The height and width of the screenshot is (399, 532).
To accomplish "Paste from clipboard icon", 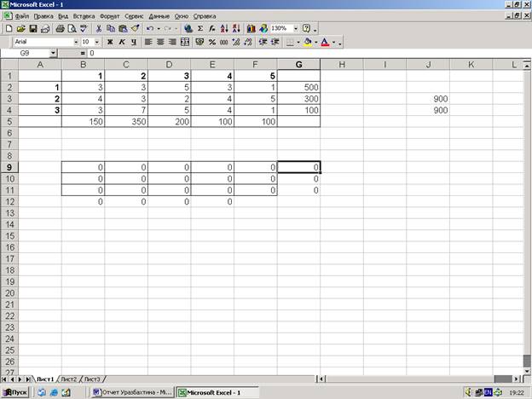I will [123, 29].
